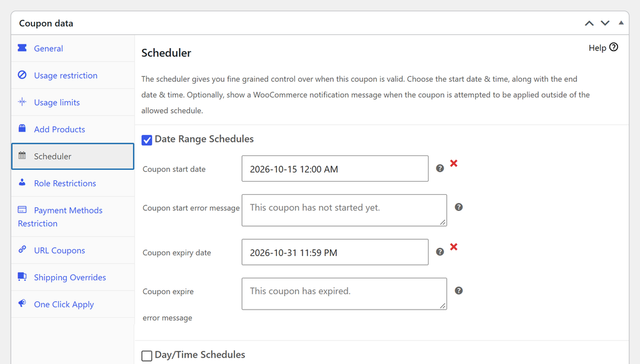Image resolution: width=640 pixels, height=364 pixels.
Task: Uncheck the Date Range Schedules checkbox
Action: click(x=146, y=140)
